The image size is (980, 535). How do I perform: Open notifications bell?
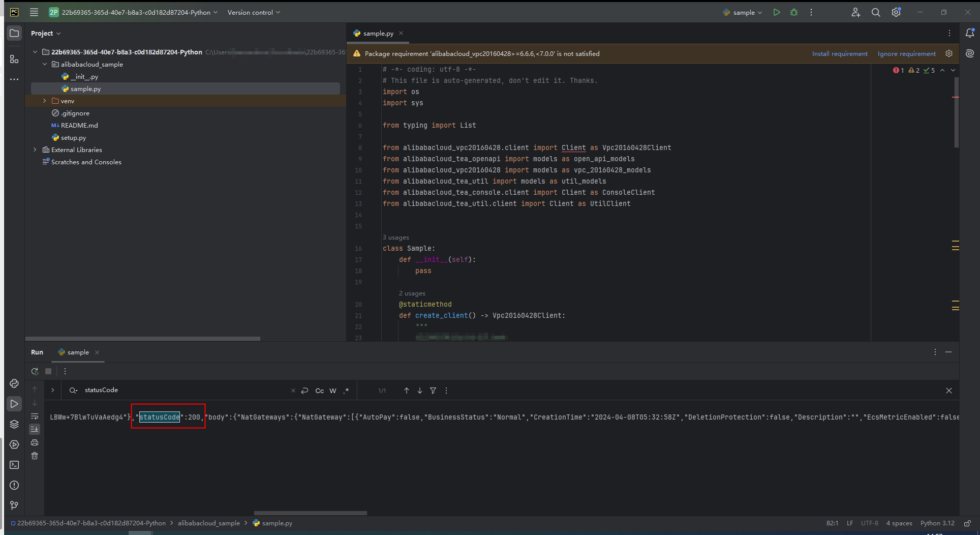pos(970,33)
